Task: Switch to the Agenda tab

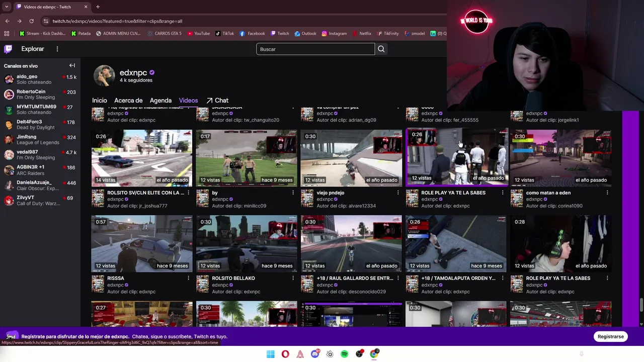Action: click(160, 101)
